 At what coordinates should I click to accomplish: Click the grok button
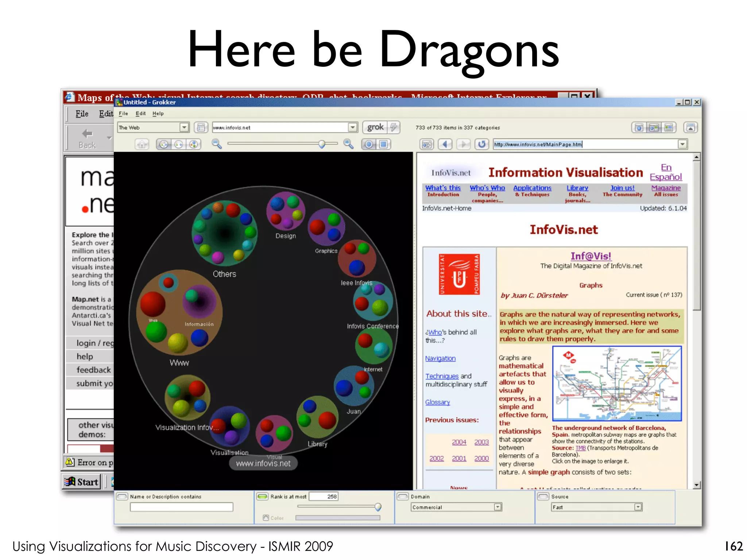click(375, 127)
